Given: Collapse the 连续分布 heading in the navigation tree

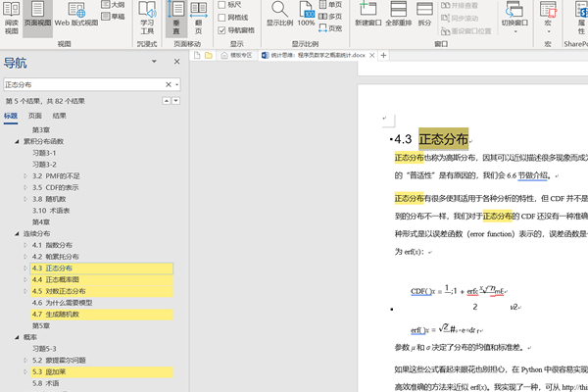Looking at the screenshot, I should click(x=17, y=234).
